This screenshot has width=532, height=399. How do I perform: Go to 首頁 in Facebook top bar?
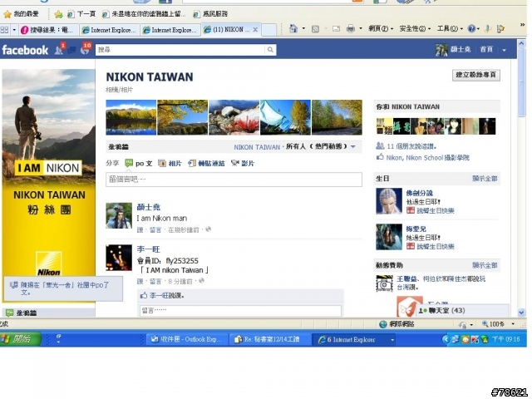[486, 50]
